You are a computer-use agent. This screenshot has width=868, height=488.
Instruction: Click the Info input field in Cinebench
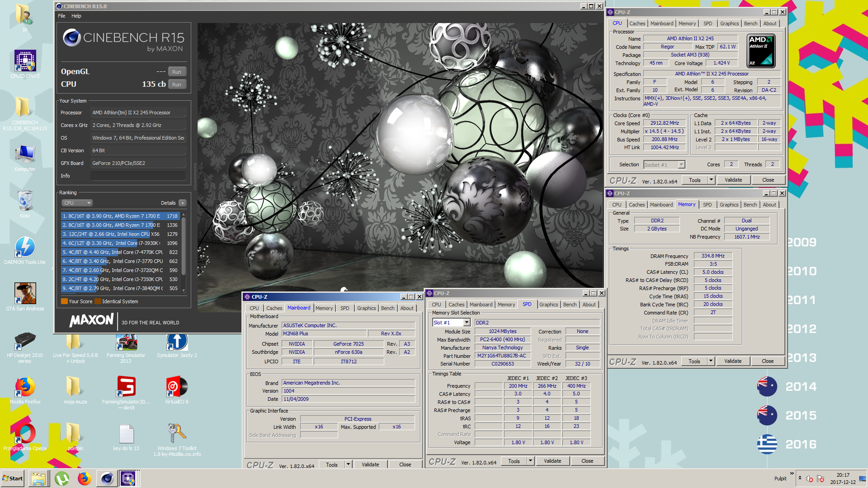coord(138,176)
